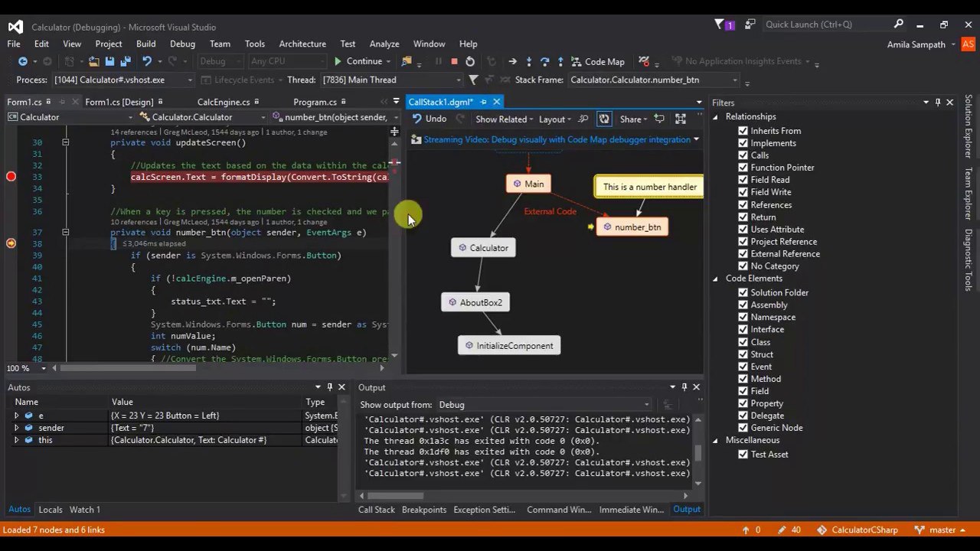Open the Architecture menu
This screenshot has height=551, width=980.
coord(302,44)
